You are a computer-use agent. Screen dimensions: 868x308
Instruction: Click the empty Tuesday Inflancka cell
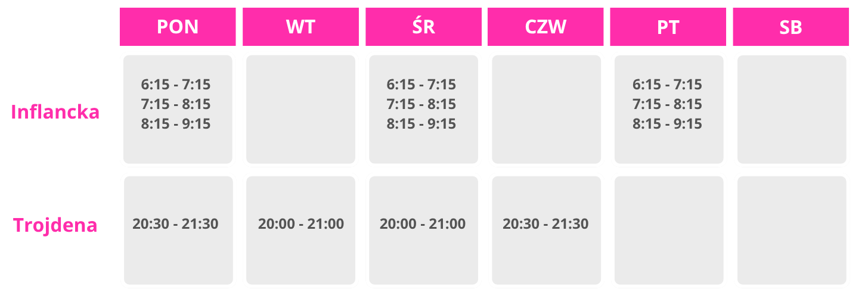pyautogui.click(x=300, y=110)
